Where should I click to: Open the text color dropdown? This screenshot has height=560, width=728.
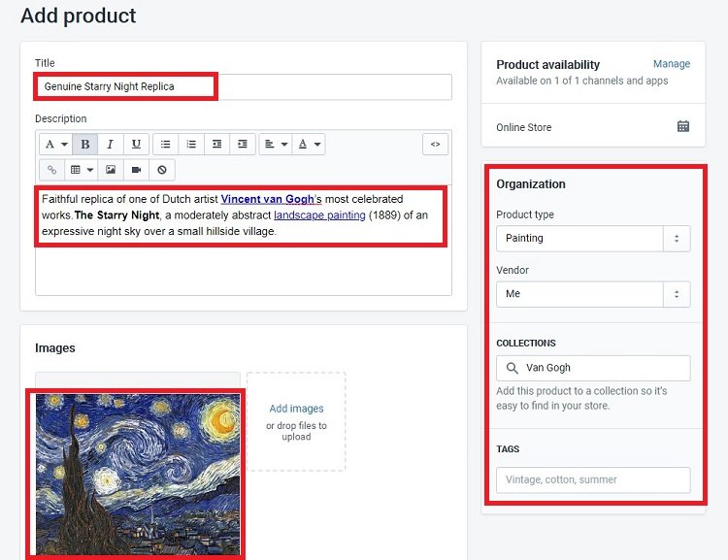[309, 144]
